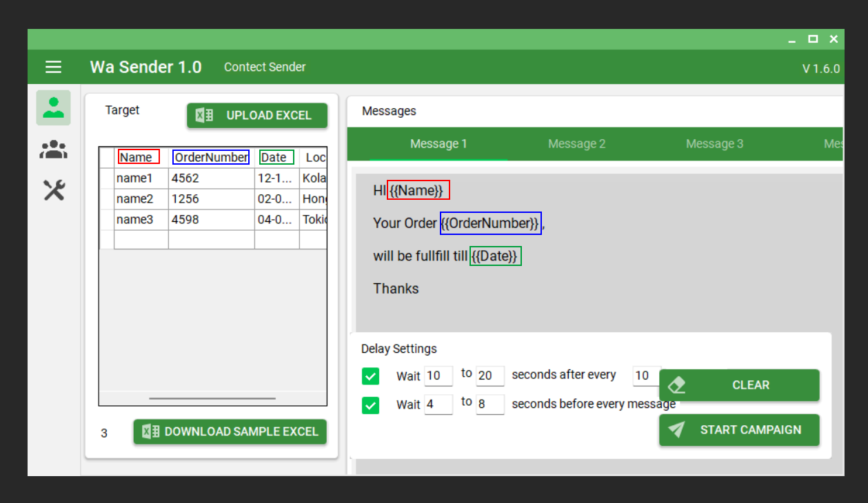Select the single contact sender icon

[x=53, y=107]
